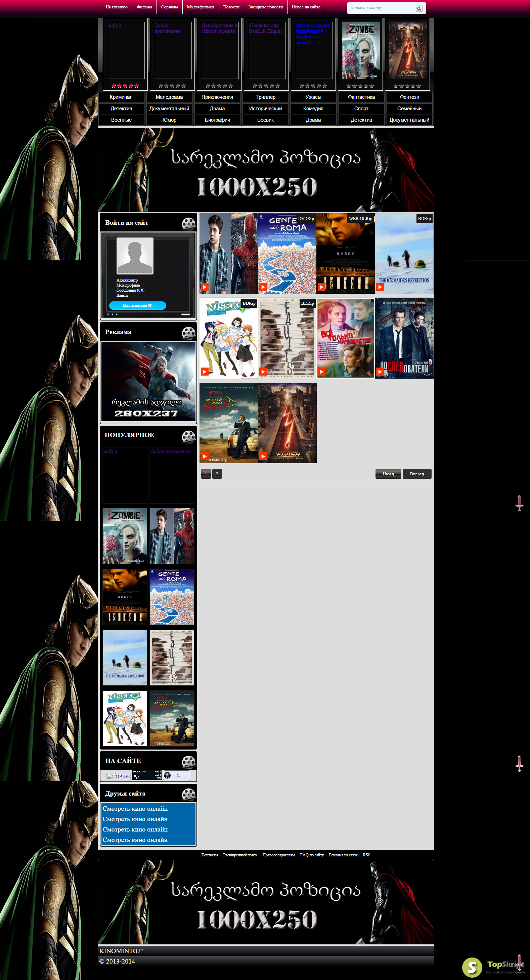Select the Триллер genre
Image resolution: width=530 pixels, height=980 pixels.
pos(265,97)
